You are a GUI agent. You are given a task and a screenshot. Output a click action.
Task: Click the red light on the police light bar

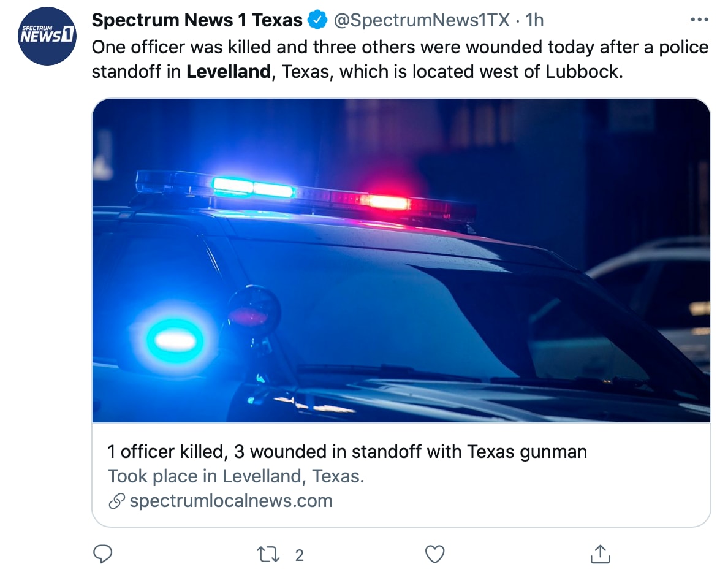[x=385, y=201]
